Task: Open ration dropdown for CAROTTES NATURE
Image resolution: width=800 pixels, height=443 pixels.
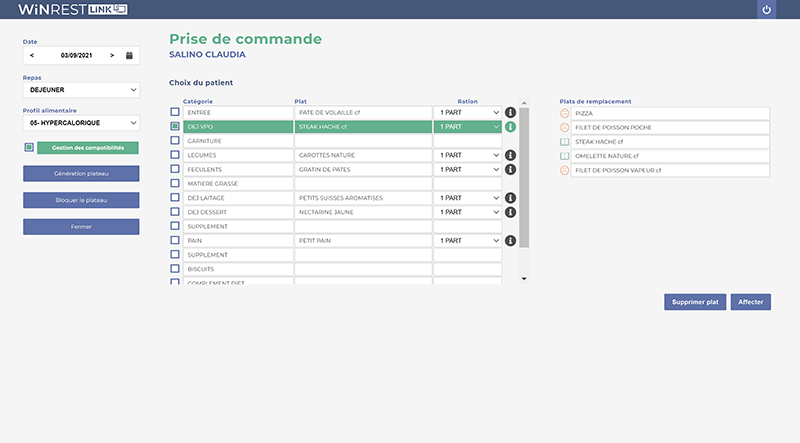Action: [467, 156]
